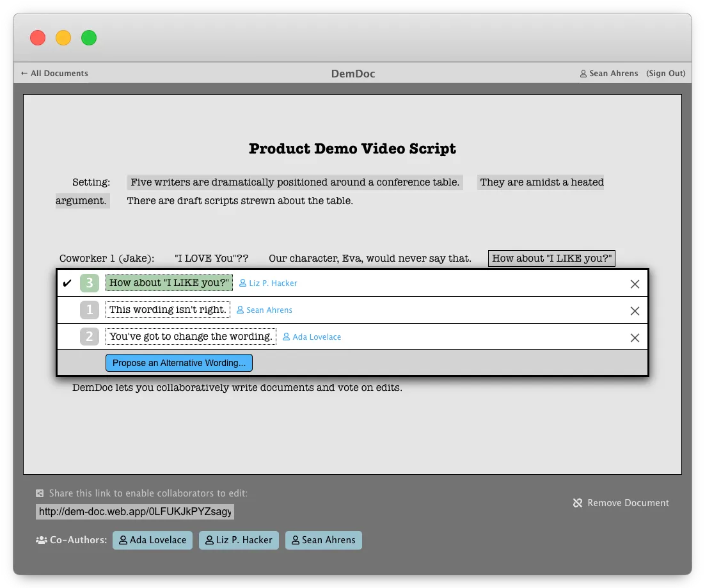Delete "You've got to change the wording." proposal X
Viewport: 705px width, 588px height.
tap(634, 338)
